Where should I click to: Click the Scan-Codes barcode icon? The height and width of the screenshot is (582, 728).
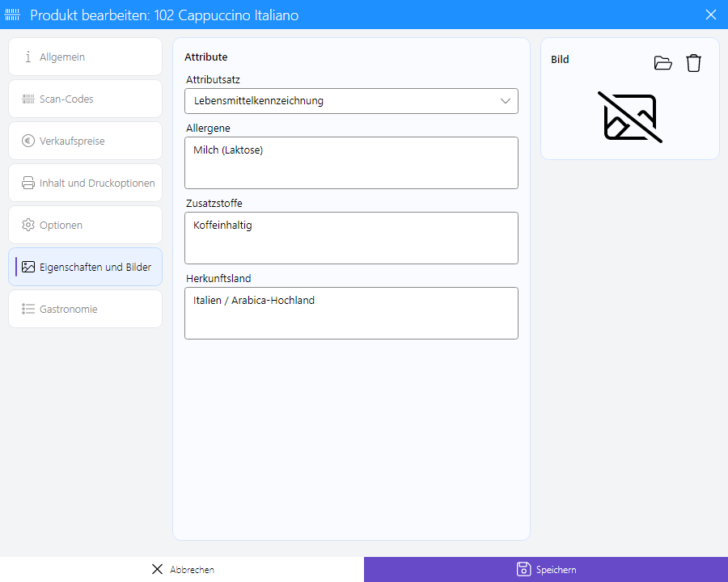pos(28,99)
